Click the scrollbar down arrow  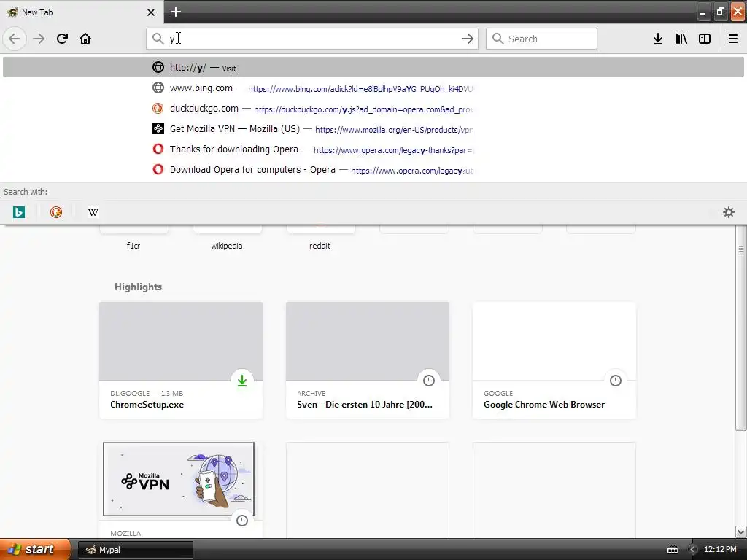pos(741,532)
